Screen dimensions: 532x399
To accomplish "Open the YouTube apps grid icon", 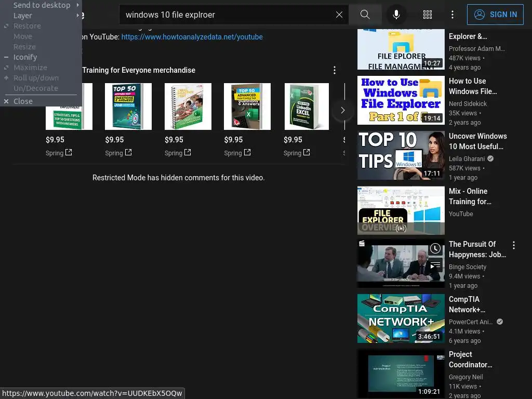I will tap(428, 15).
